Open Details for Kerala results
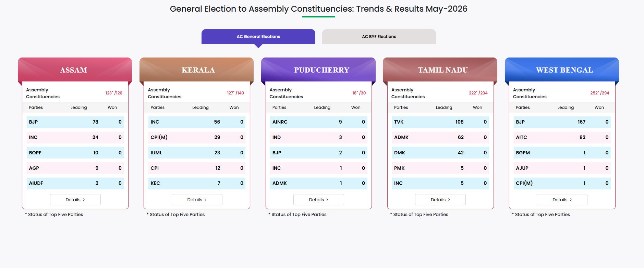 197,200
